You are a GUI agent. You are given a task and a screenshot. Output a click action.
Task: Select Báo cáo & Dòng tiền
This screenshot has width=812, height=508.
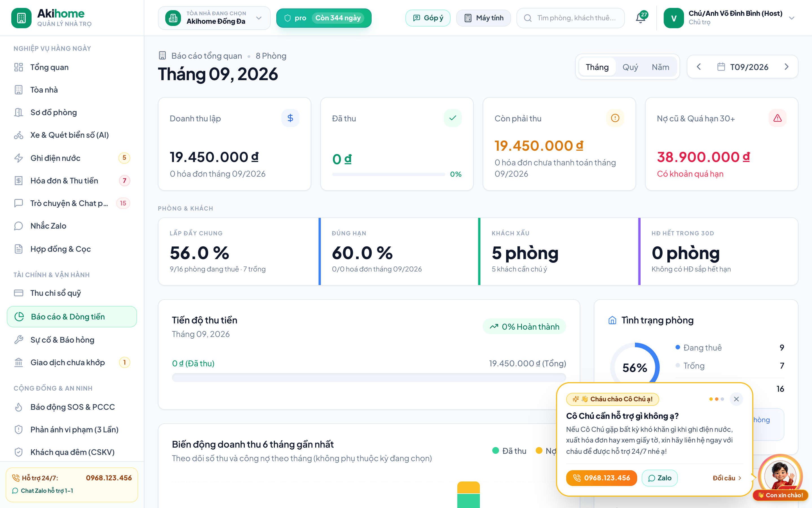click(x=72, y=316)
